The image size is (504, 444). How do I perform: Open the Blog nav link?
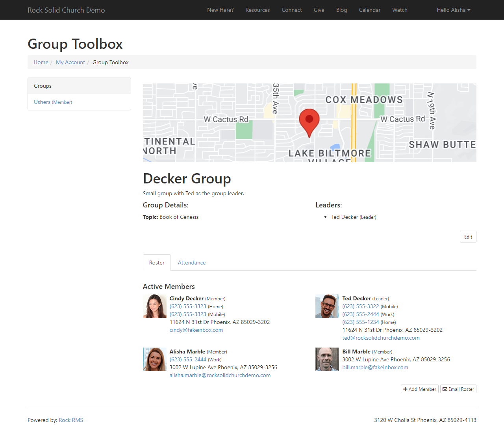point(341,10)
